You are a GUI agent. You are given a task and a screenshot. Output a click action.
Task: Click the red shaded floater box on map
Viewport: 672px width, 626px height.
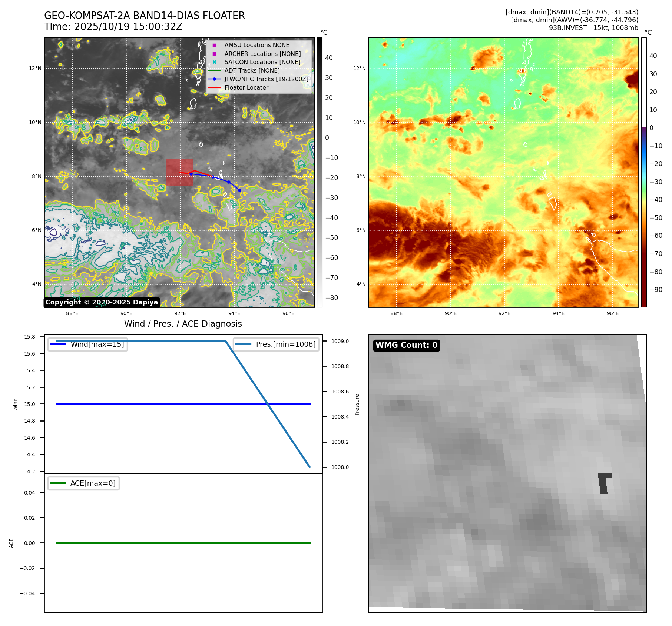coord(179,172)
